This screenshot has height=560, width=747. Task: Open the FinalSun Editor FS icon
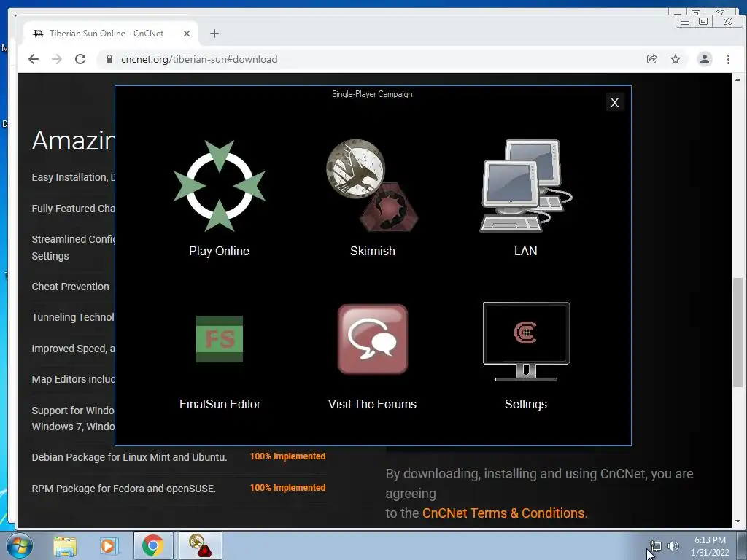pos(220,339)
